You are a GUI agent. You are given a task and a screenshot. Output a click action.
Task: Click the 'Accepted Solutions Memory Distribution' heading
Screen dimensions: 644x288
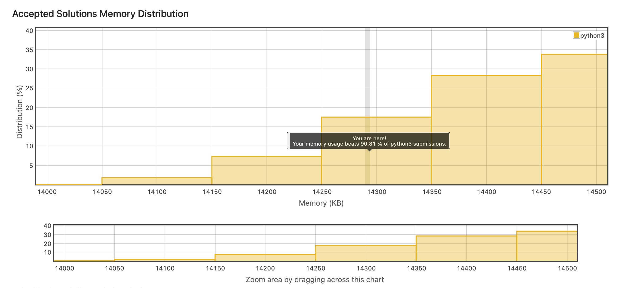click(x=100, y=14)
